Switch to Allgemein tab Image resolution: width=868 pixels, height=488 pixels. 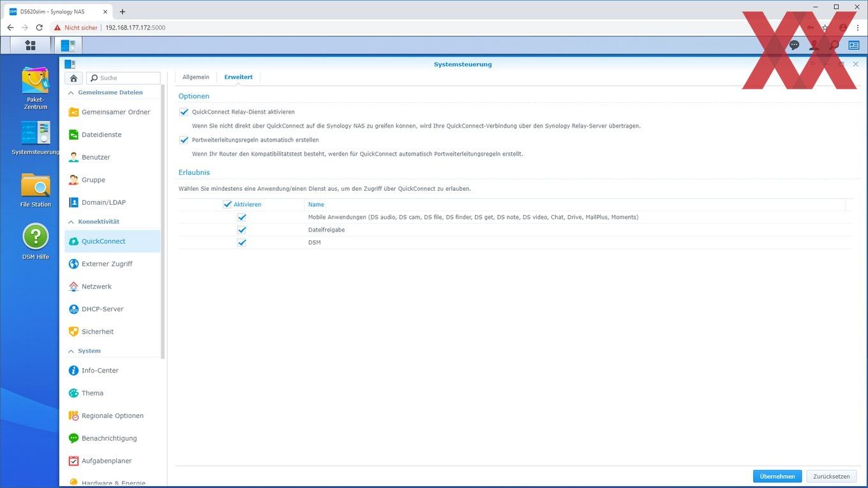pos(195,77)
